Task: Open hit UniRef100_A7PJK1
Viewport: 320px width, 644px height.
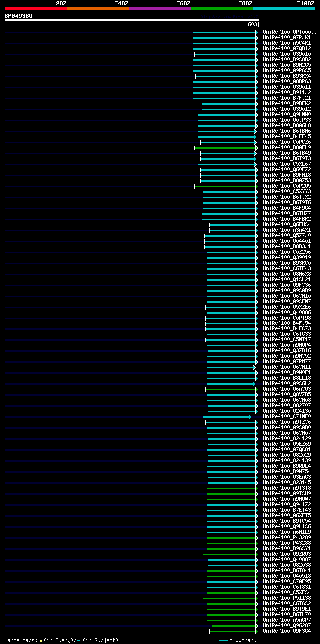Action: click(x=287, y=37)
